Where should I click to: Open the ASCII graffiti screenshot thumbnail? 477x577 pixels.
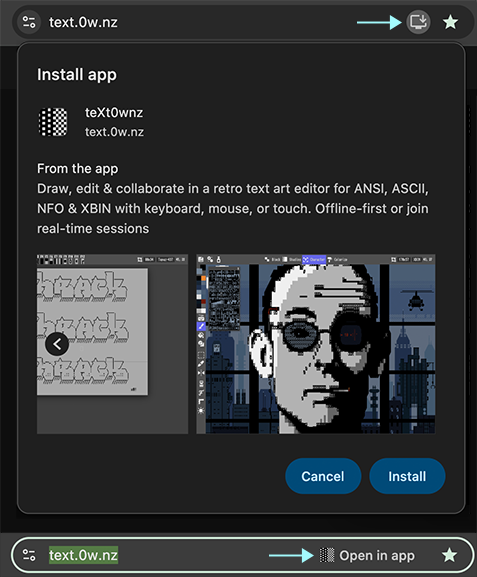tap(112, 344)
